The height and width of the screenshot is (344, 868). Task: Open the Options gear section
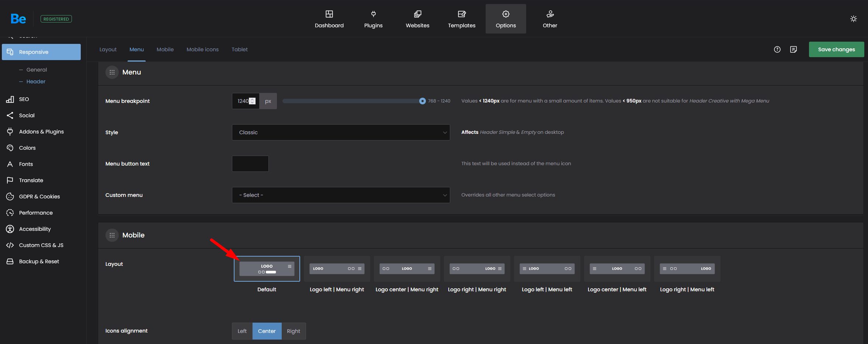[506, 19]
